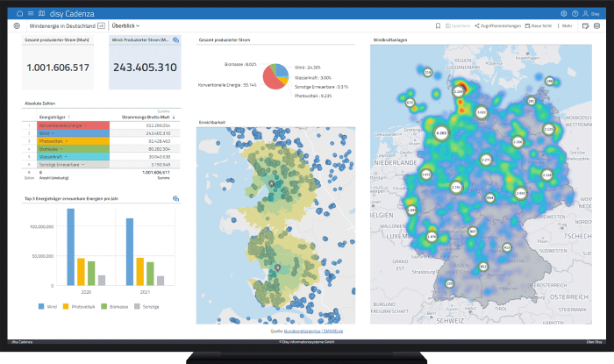This screenshot has height=364, width=614.
Task: Open Zugriffseinstellungen sharing settings
Action: (x=497, y=25)
